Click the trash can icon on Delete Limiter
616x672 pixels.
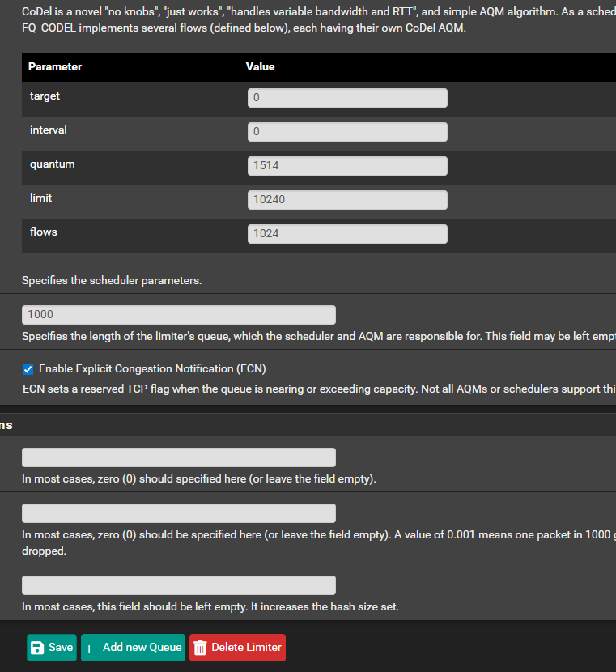[201, 648]
